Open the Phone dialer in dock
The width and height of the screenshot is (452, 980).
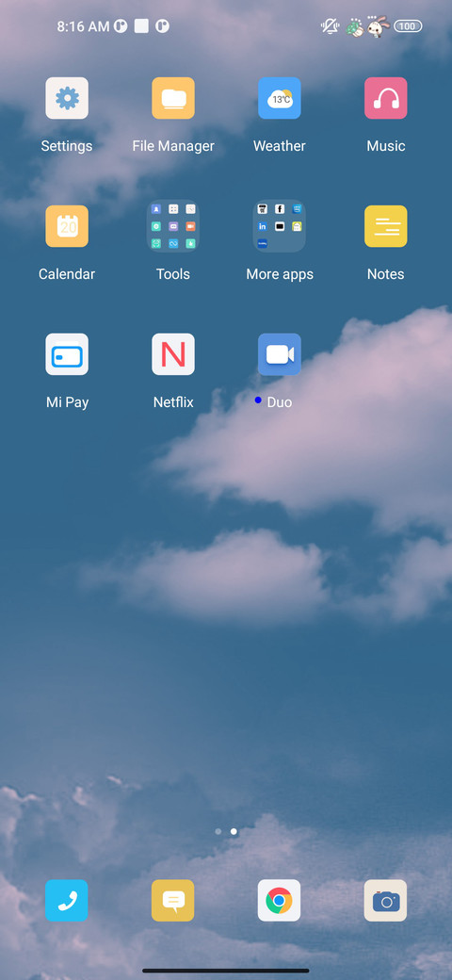pyautogui.click(x=67, y=901)
